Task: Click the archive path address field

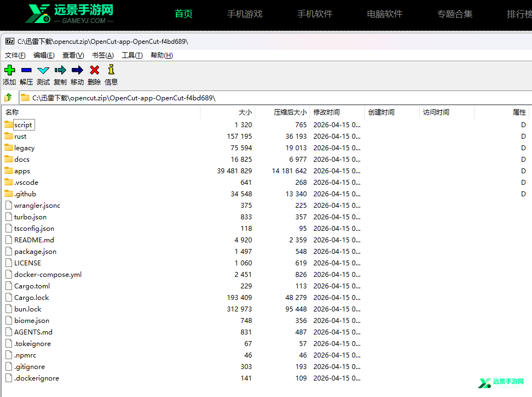Action: tap(276, 98)
